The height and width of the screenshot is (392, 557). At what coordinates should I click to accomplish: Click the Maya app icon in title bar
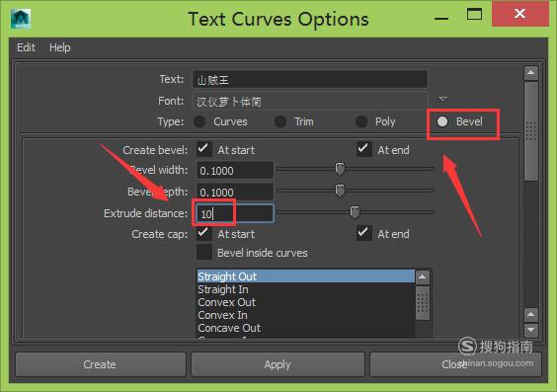21,19
